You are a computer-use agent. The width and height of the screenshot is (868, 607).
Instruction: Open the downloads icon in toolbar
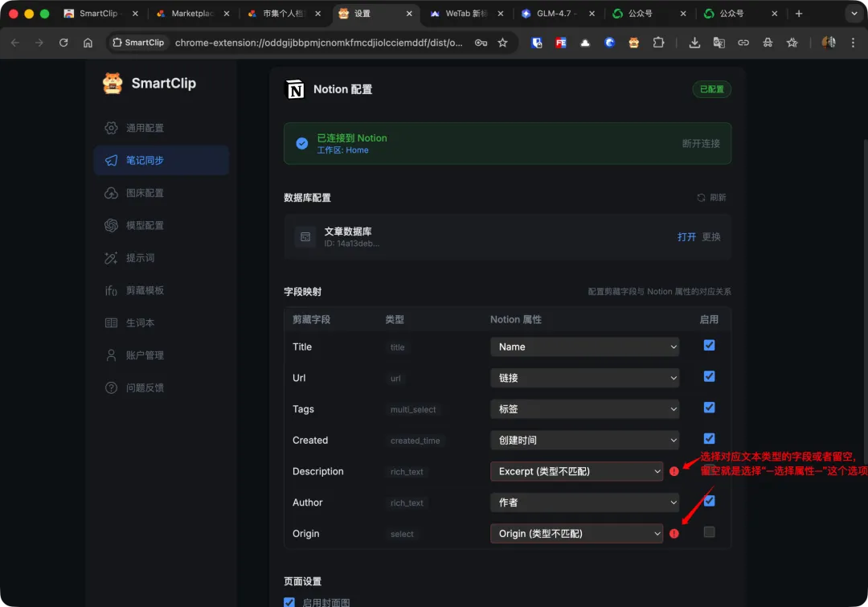(694, 43)
